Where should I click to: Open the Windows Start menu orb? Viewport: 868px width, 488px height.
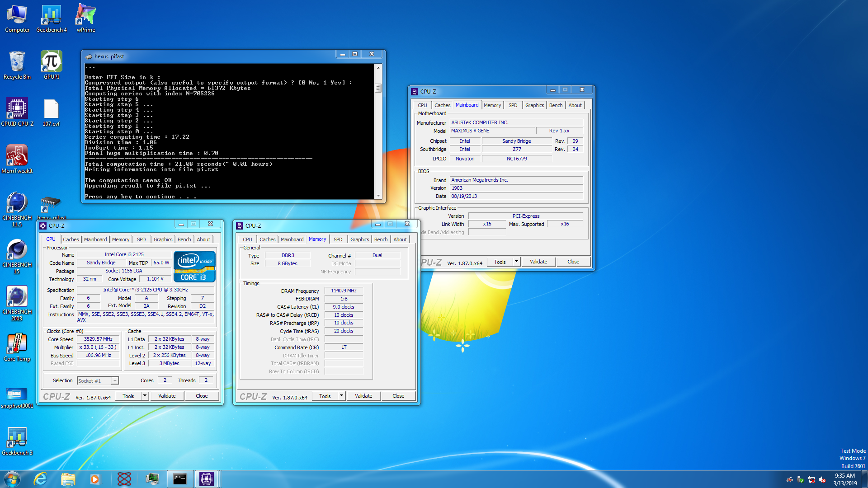click(12, 479)
